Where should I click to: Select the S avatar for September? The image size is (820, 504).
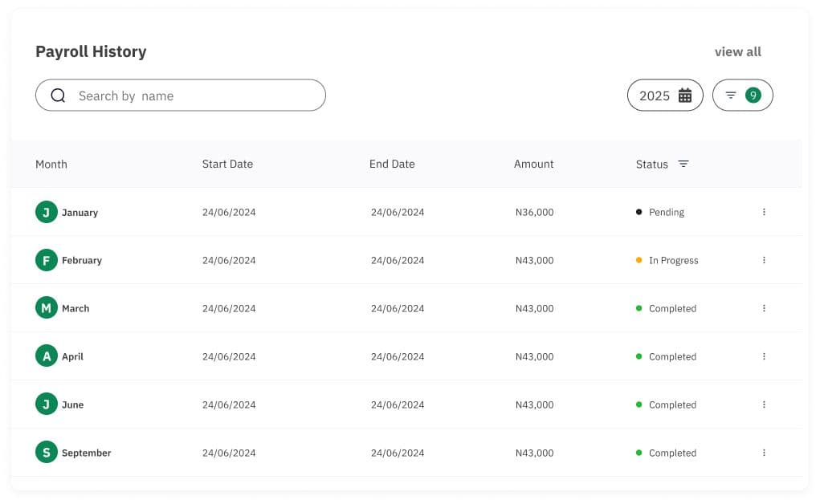(46, 452)
